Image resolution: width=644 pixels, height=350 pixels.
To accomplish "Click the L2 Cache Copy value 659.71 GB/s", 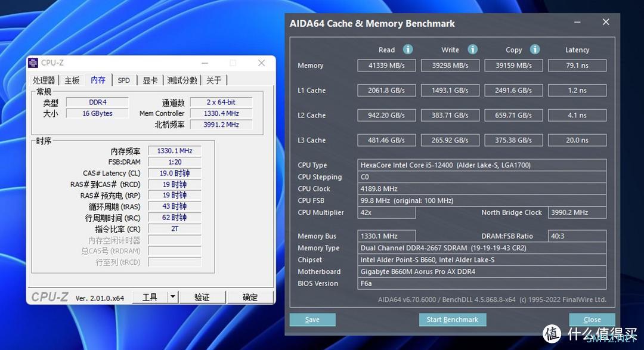I will point(513,116).
